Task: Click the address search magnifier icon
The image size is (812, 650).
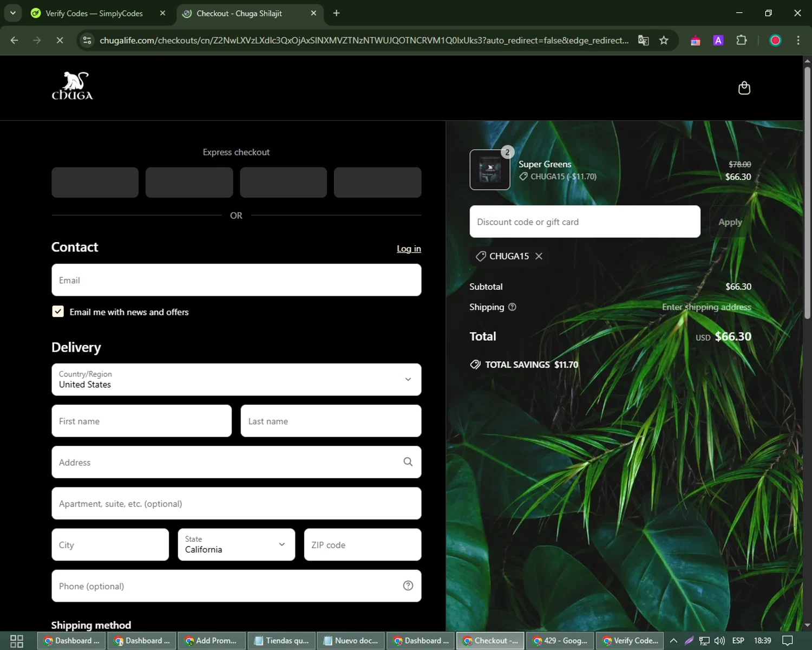Action: pyautogui.click(x=408, y=461)
